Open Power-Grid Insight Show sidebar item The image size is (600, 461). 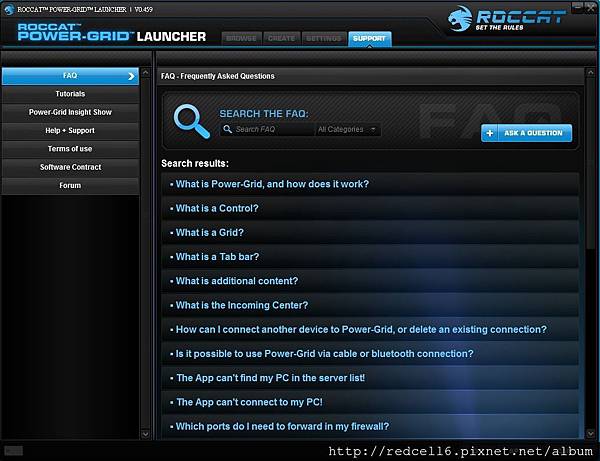pyautogui.click(x=70, y=112)
